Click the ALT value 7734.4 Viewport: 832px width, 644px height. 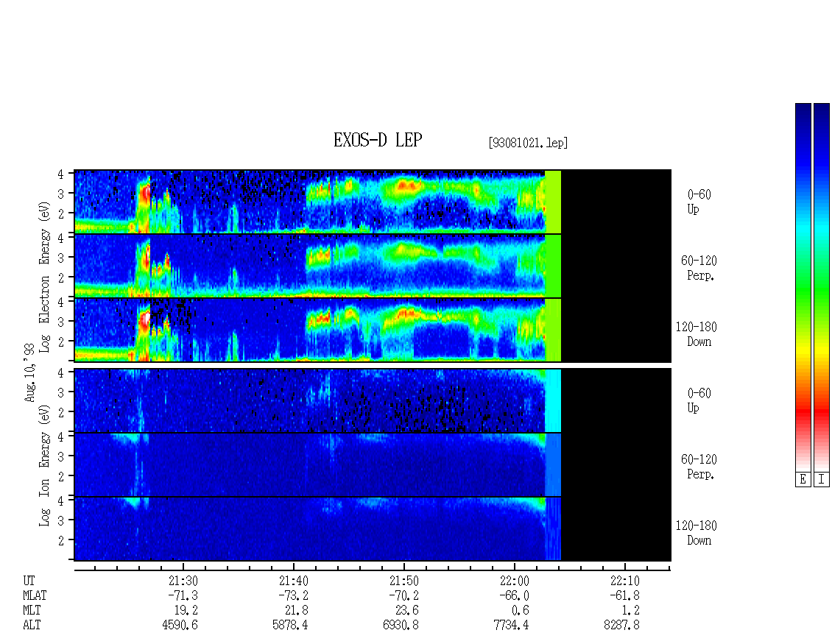[x=511, y=626]
